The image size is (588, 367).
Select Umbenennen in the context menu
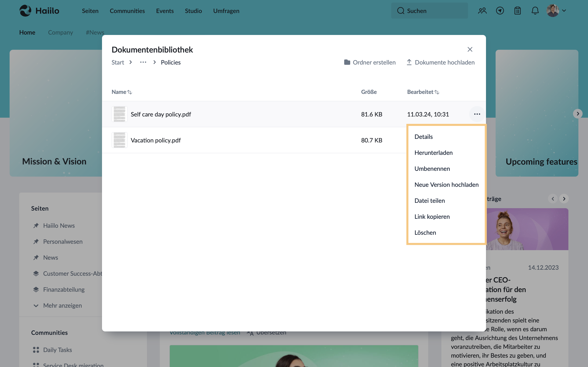(x=446, y=169)
